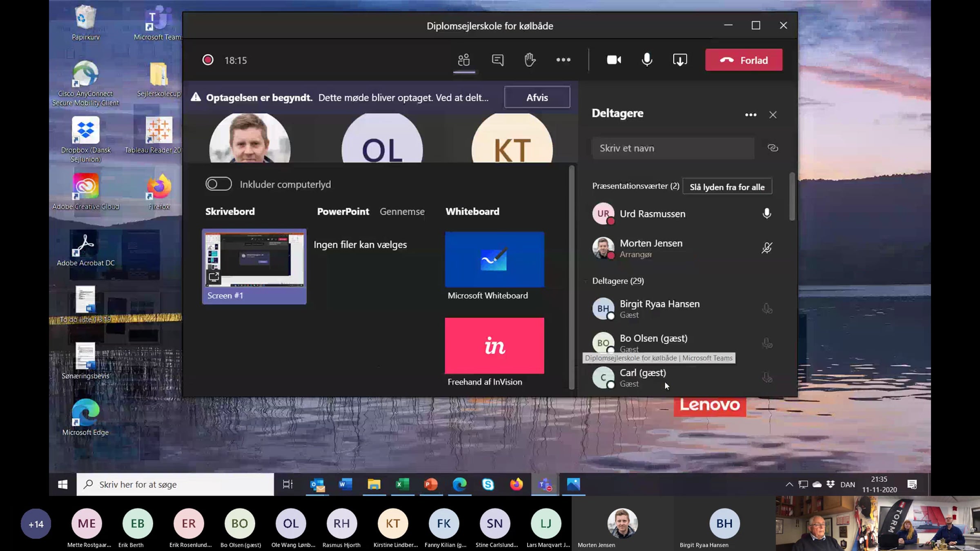Select Screen #1 desktop thumbnail to share
980x551 pixels.
tap(254, 266)
